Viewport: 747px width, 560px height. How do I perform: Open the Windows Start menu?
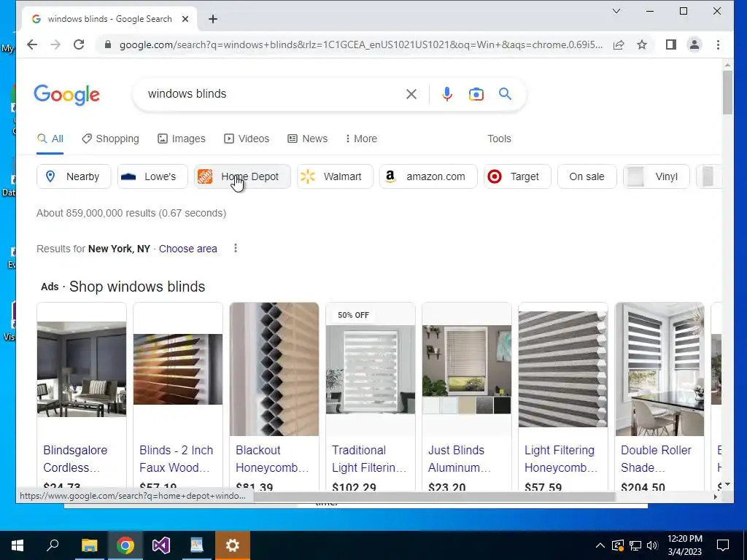(18, 545)
